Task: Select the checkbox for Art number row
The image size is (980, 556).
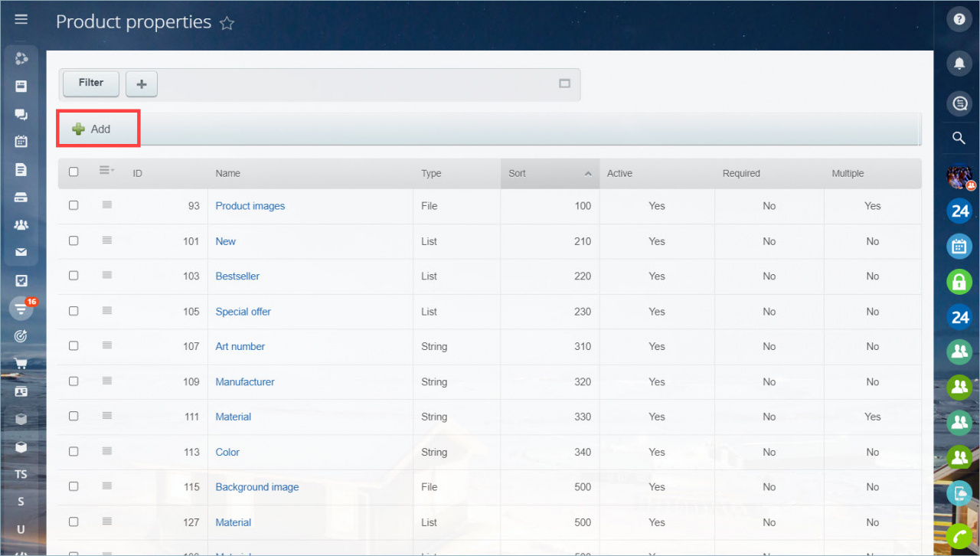Action: pos(73,345)
